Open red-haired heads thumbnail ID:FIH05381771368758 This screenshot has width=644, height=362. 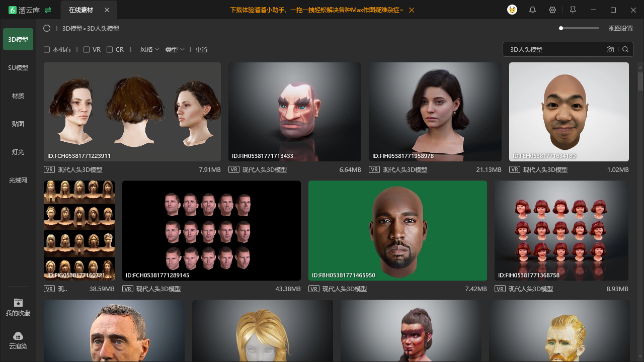pyautogui.click(x=561, y=231)
